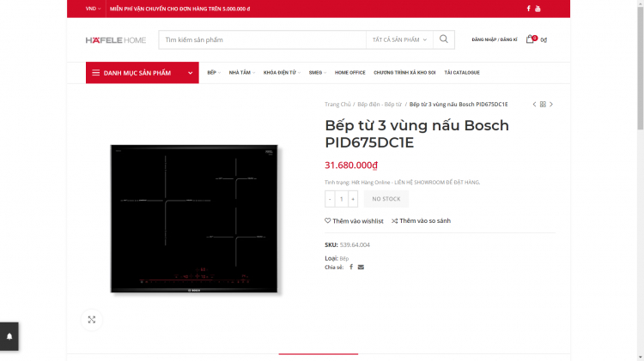Click the NO STOCK button
Viewport: 644px width, 361px height.
point(386,199)
